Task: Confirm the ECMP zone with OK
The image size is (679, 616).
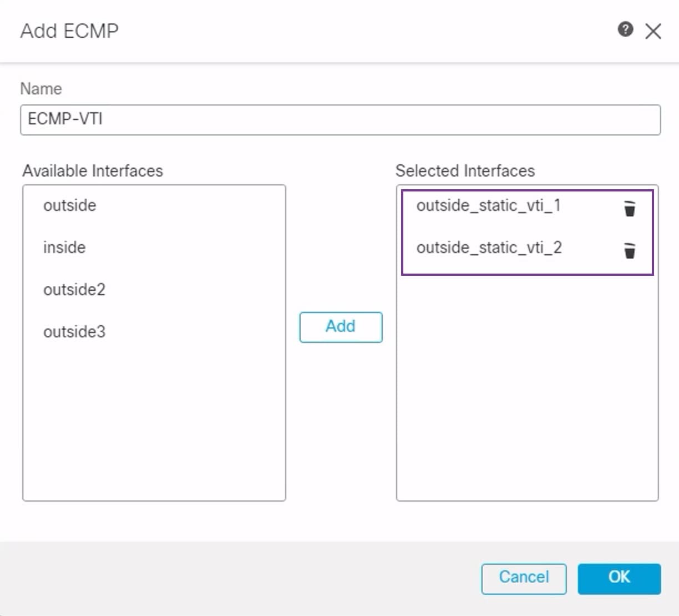Action: tap(619, 578)
